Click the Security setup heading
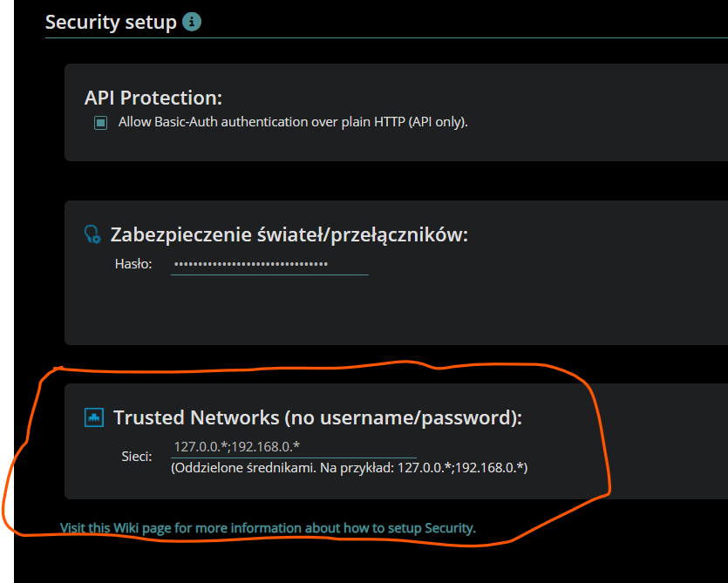Viewport: 728px width, 583px height. [x=111, y=23]
